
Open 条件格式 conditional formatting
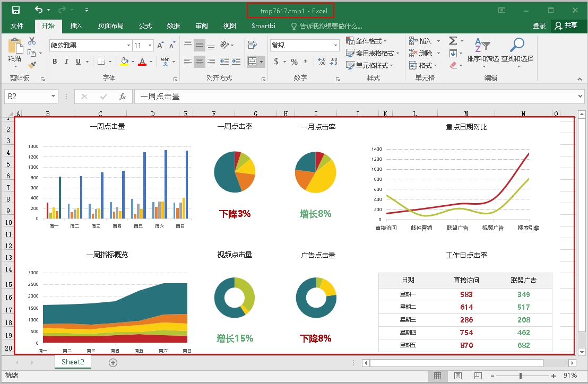point(367,41)
